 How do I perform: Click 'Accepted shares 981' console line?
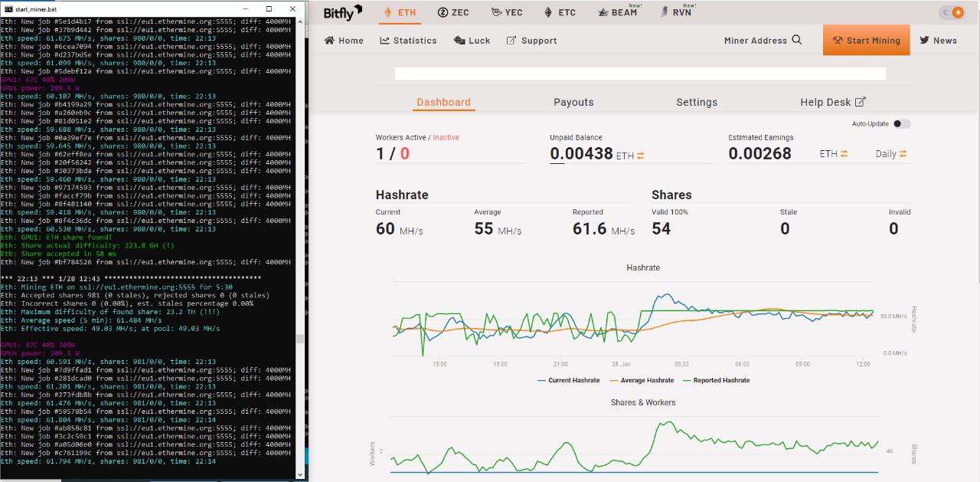135,295
